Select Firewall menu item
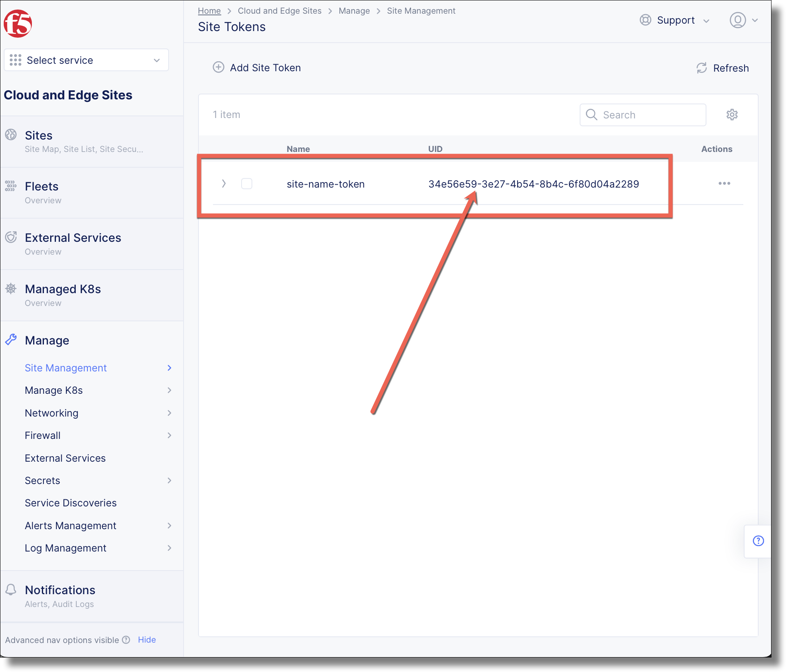 pos(42,435)
